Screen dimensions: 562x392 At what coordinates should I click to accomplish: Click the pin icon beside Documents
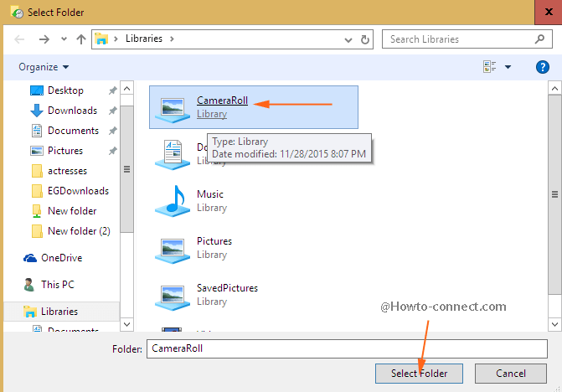pos(112,131)
